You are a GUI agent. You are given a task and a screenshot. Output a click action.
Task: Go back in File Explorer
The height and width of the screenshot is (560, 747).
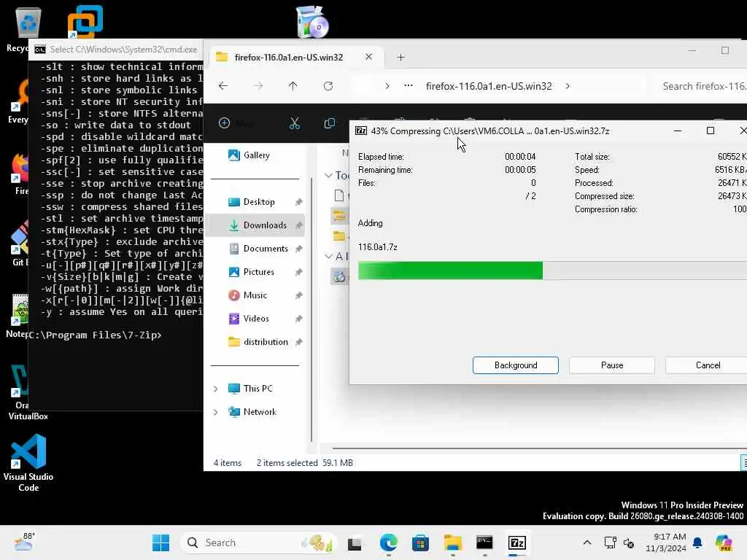click(223, 86)
